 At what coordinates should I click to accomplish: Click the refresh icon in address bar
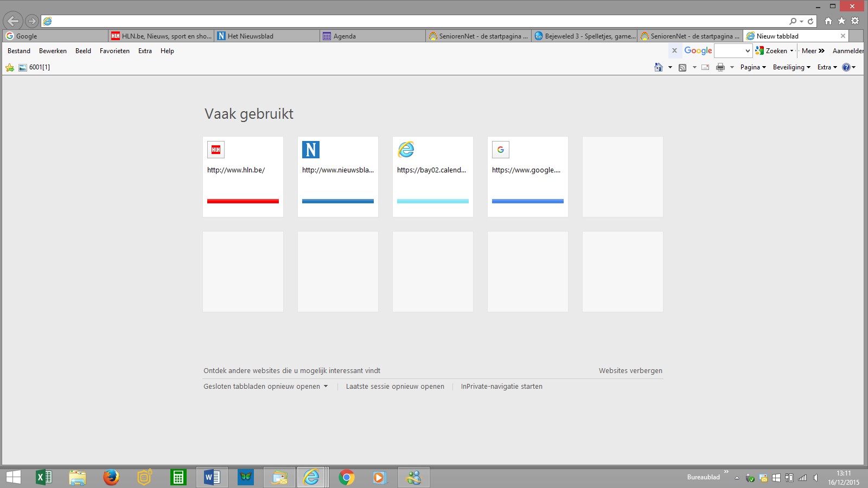(x=810, y=21)
